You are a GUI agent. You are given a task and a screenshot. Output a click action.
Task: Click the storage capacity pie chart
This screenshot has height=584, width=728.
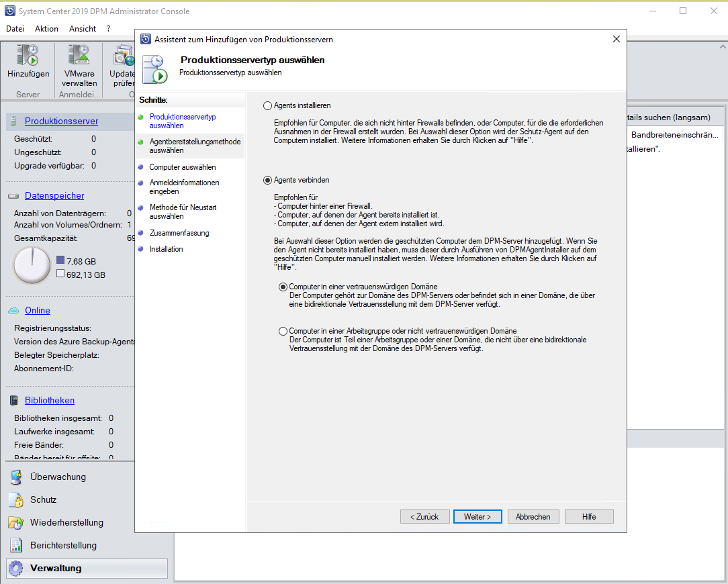pyautogui.click(x=32, y=266)
